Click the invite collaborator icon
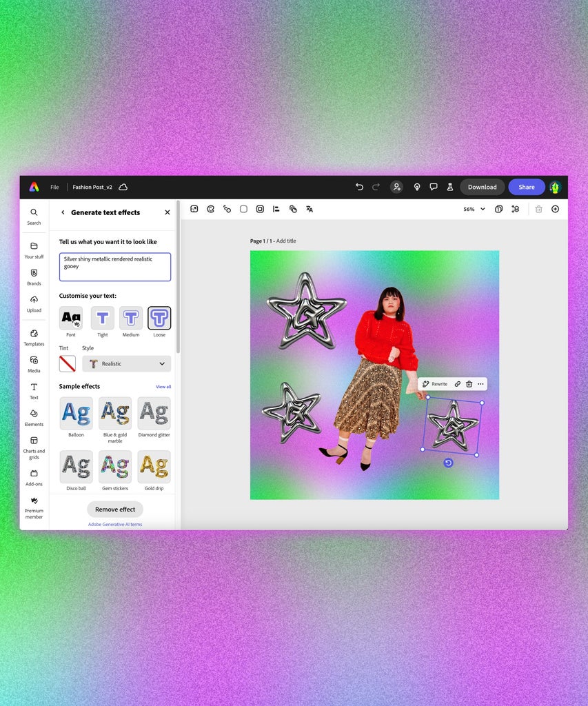The image size is (588, 706). [396, 187]
